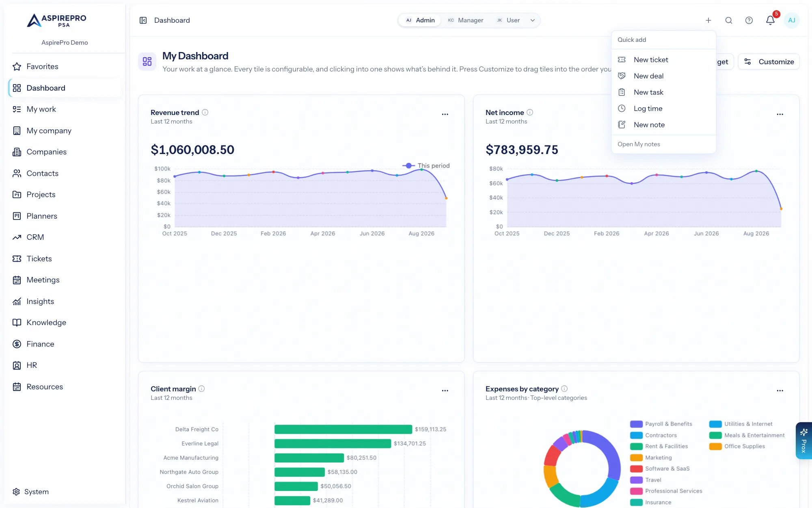812x508 pixels.
Task: Show info for Net income tile
Action: coord(530,113)
